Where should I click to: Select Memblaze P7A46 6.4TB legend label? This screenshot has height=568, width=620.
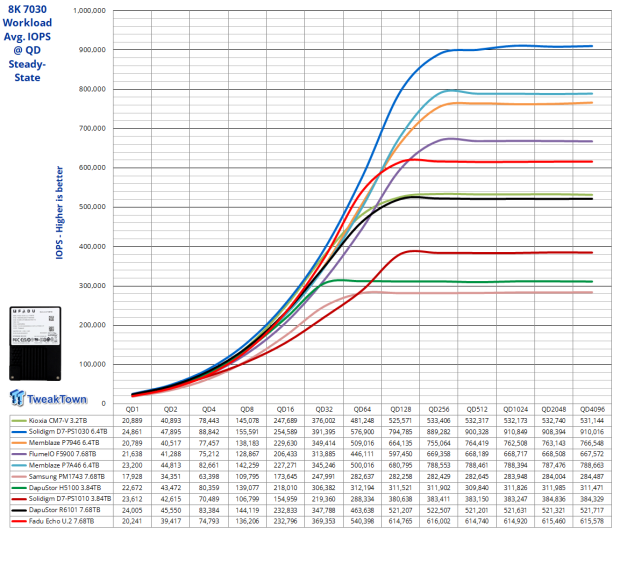tap(64, 466)
